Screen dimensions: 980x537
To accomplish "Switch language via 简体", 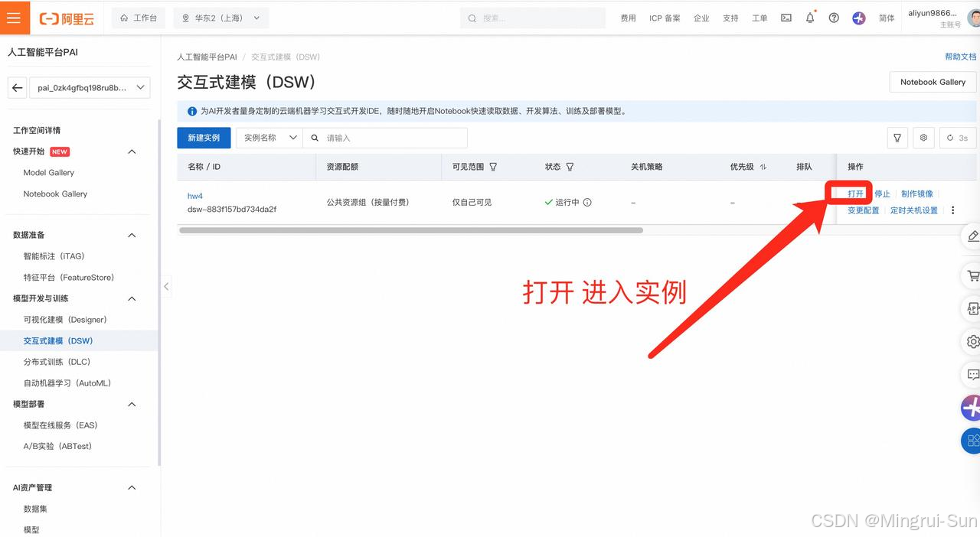I will [x=887, y=18].
